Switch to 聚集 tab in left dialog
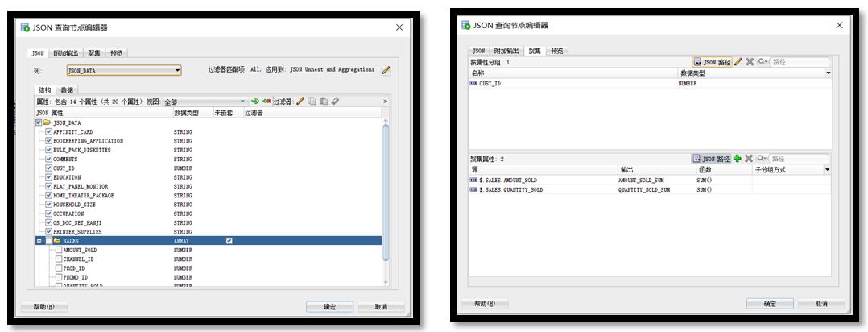The width and height of the screenshot is (868, 332). click(94, 53)
